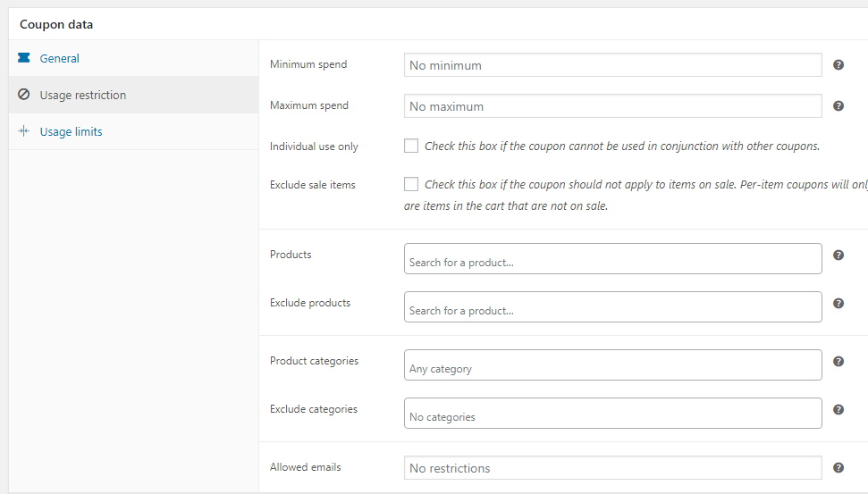Click the Usage restriction ban icon
Image resolution: width=868 pixels, height=494 pixels.
pyautogui.click(x=24, y=94)
